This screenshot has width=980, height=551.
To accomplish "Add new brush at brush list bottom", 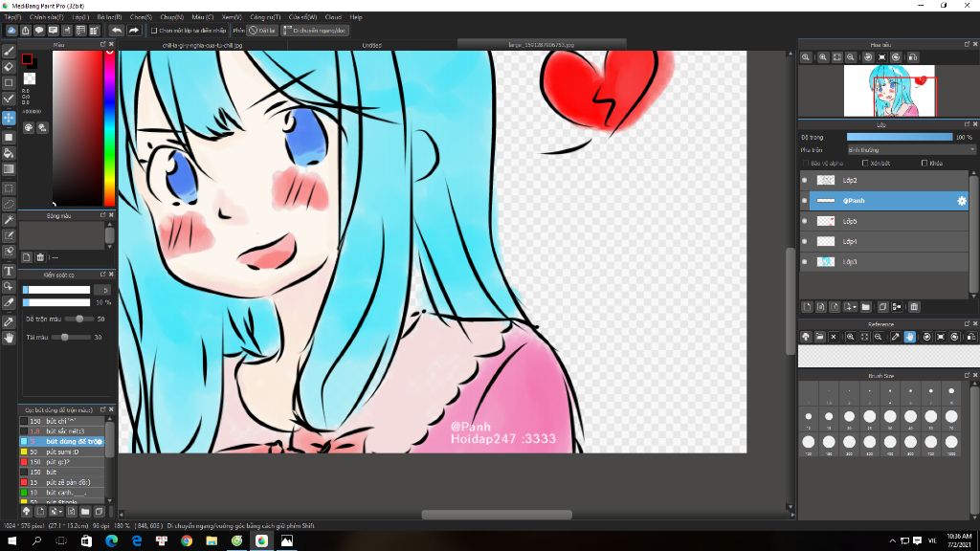I will [x=40, y=512].
